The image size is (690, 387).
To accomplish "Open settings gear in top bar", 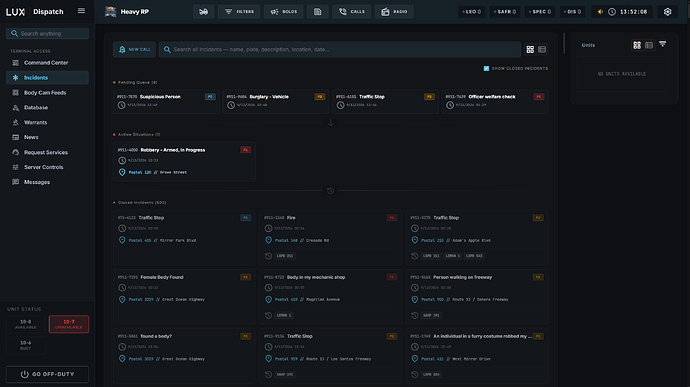I will coord(668,12).
